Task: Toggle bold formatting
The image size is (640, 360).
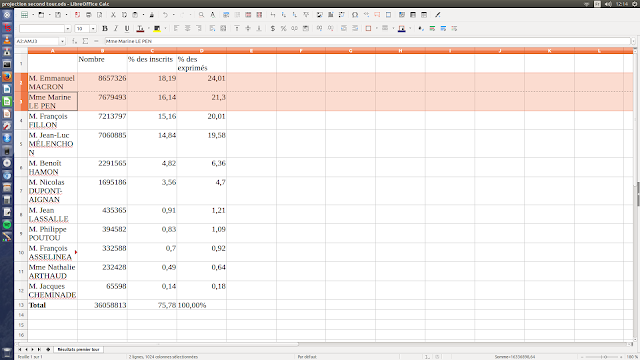Action: point(104,28)
